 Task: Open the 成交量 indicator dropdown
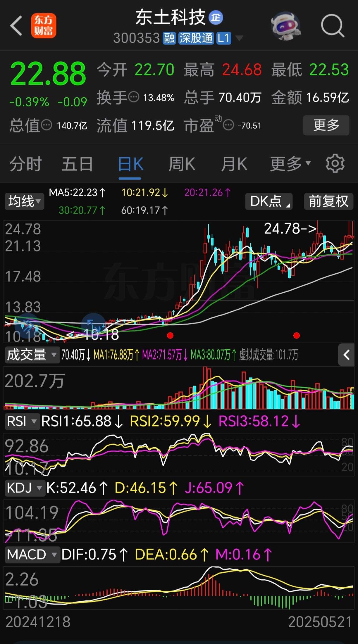pyautogui.click(x=32, y=355)
